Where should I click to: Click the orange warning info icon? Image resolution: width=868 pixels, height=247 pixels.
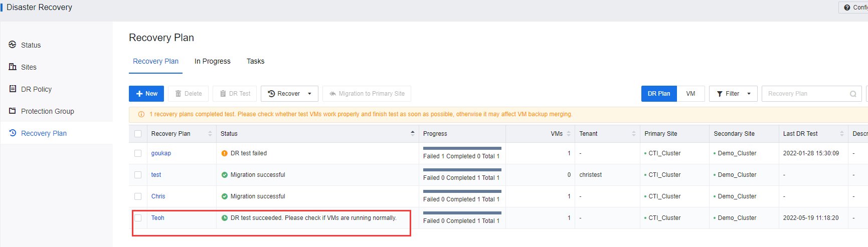pyautogui.click(x=141, y=114)
